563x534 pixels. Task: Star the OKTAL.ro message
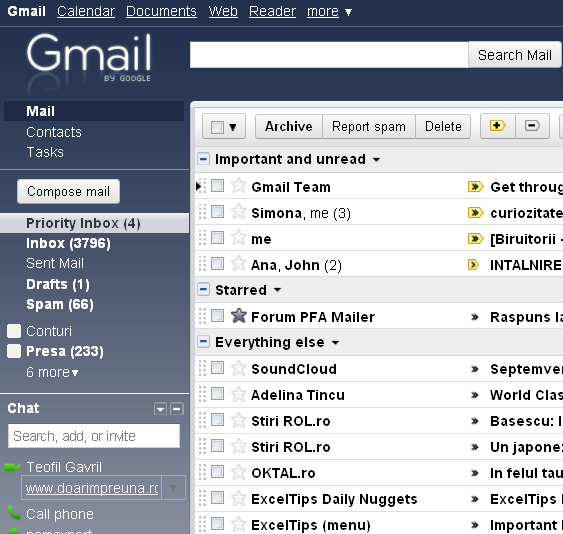coord(238,472)
